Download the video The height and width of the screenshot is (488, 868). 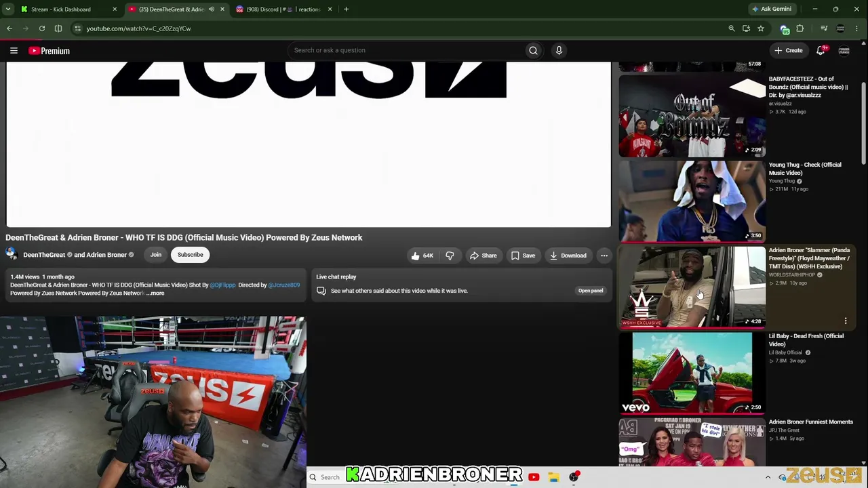point(568,256)
